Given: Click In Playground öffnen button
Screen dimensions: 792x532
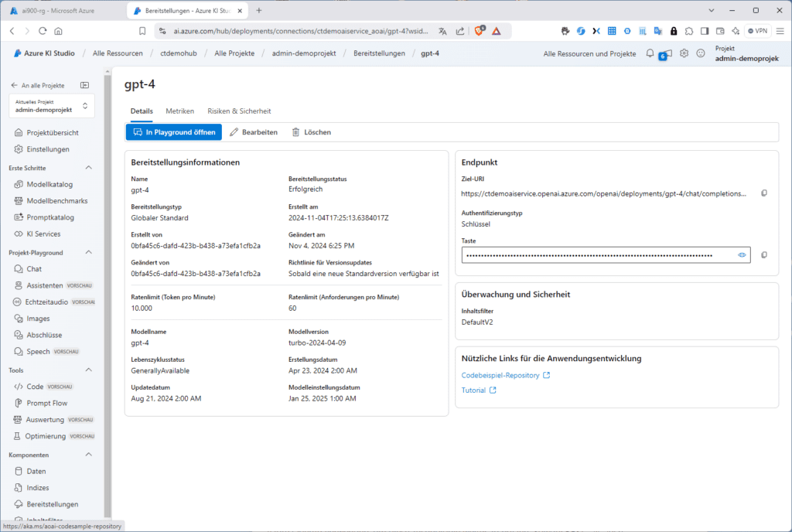Looking at the screenshot, I should point(174,132).
